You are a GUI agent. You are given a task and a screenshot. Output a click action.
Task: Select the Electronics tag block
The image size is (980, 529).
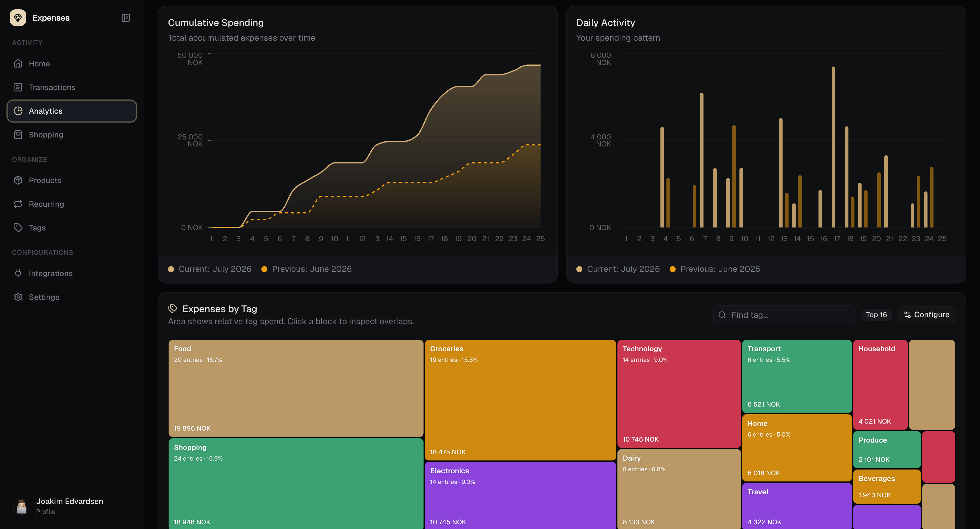[x=520, y=496]
